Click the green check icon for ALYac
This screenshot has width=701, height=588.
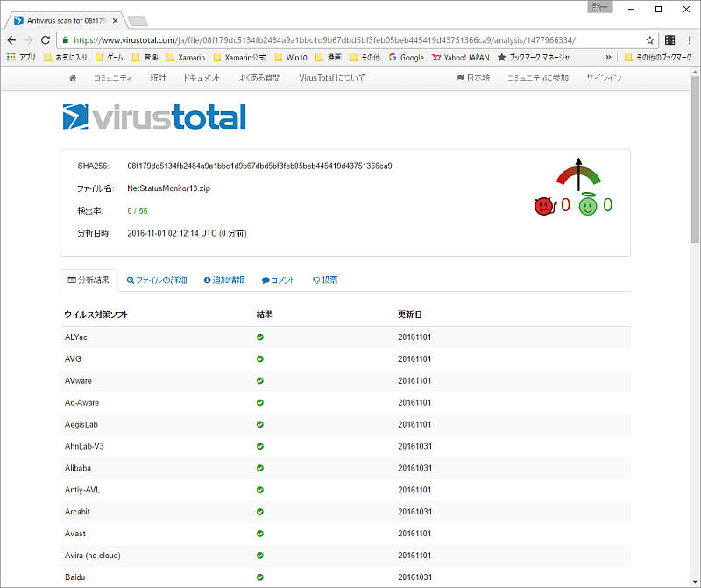click(x=260, y=337)
